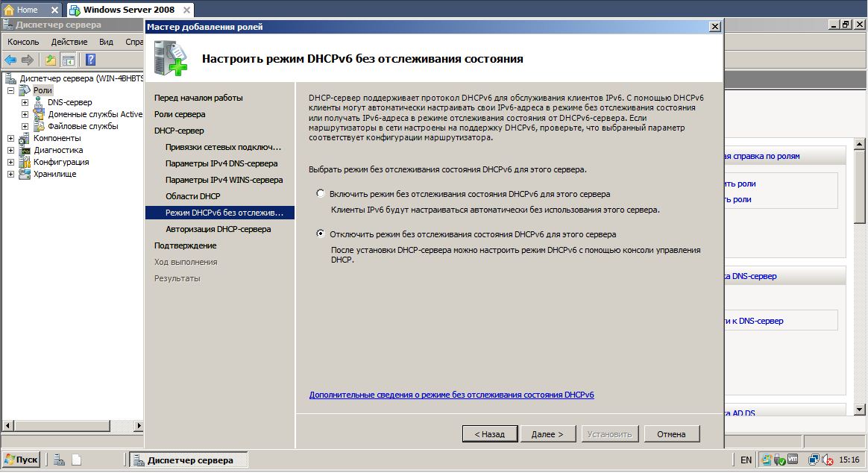The height and width of the screenshot is (473, 868).
Task: Go to the Роли сервера wizard step
Action: point(180,114)
